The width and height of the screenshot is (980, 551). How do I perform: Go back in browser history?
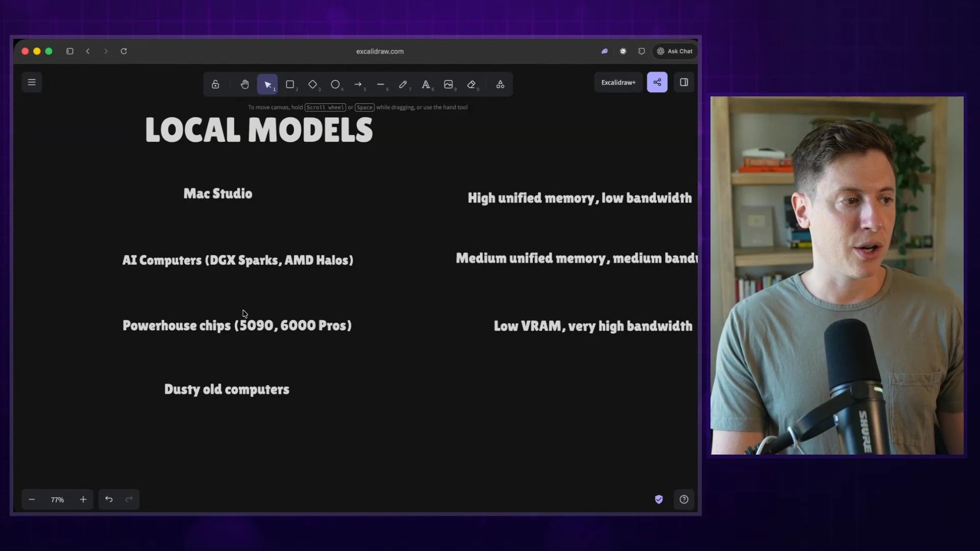[x=88, y=51]
